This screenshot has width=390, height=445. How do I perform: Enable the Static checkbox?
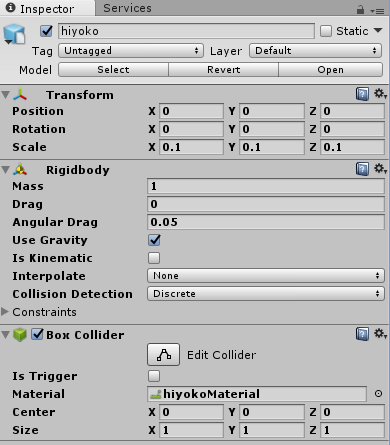coord(326,31)
